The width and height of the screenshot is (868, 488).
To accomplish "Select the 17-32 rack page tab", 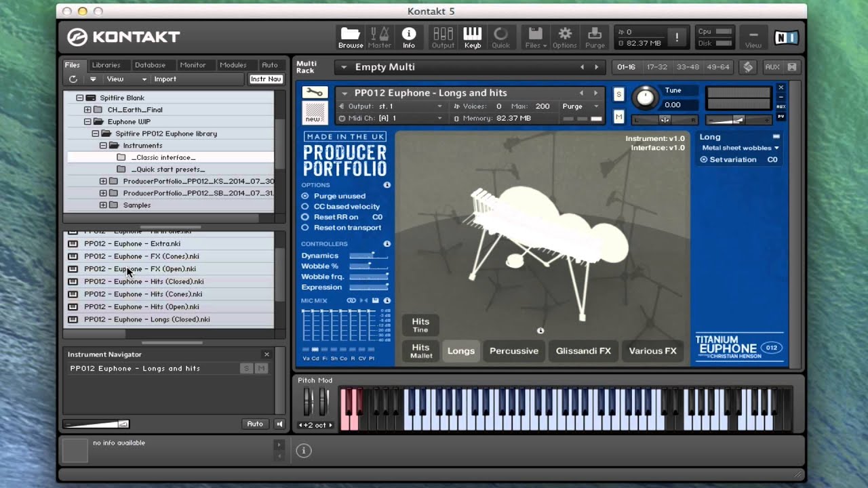I will pos(657,67).
